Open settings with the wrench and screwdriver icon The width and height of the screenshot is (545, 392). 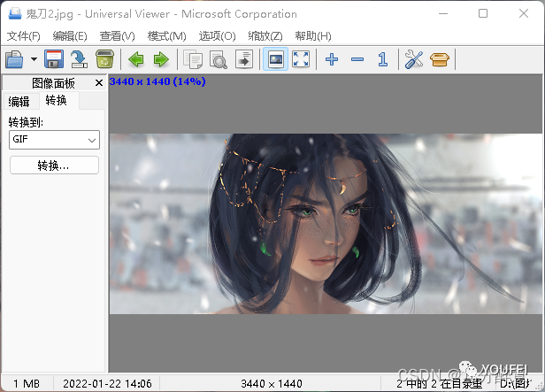click(414, 59)
